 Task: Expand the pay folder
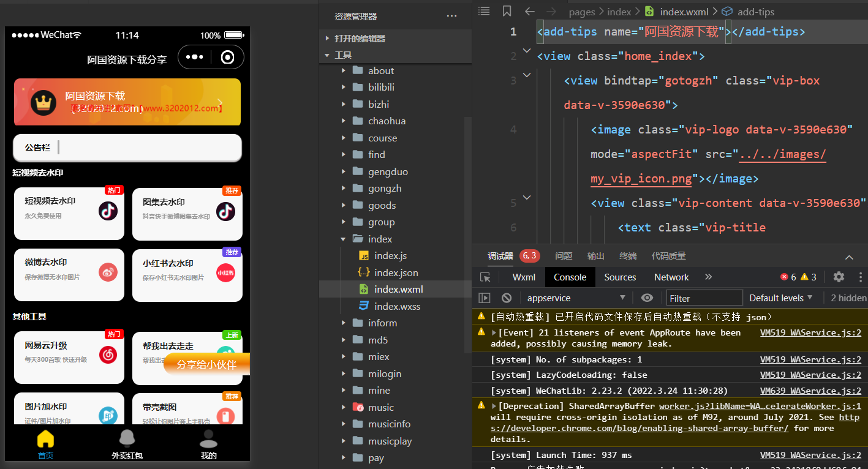click(x=343, y=457)
